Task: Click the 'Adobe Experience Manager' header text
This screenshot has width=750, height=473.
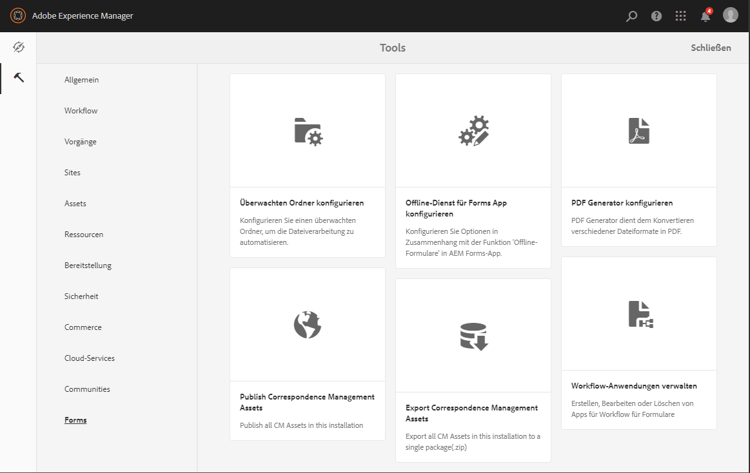Action: coord(82,16)
